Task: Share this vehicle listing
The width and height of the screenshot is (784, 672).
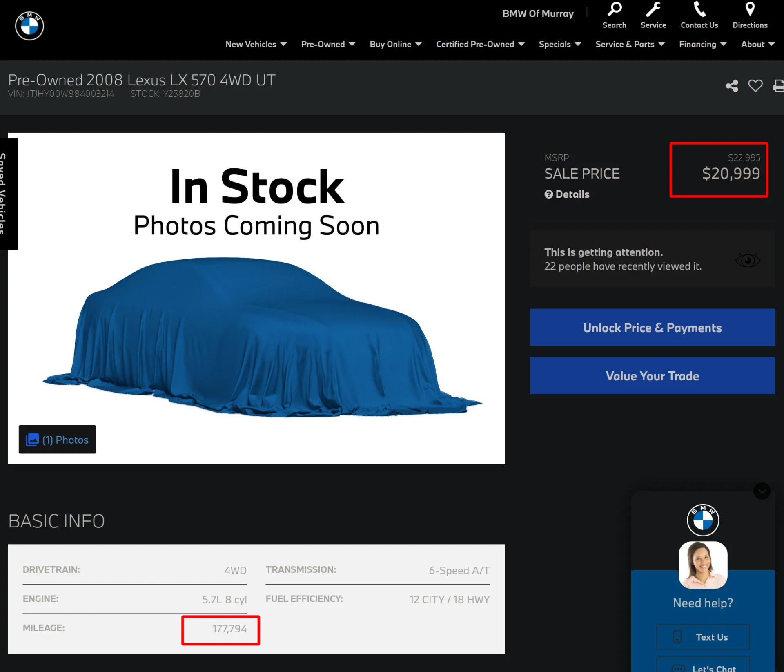Action: 732,86
